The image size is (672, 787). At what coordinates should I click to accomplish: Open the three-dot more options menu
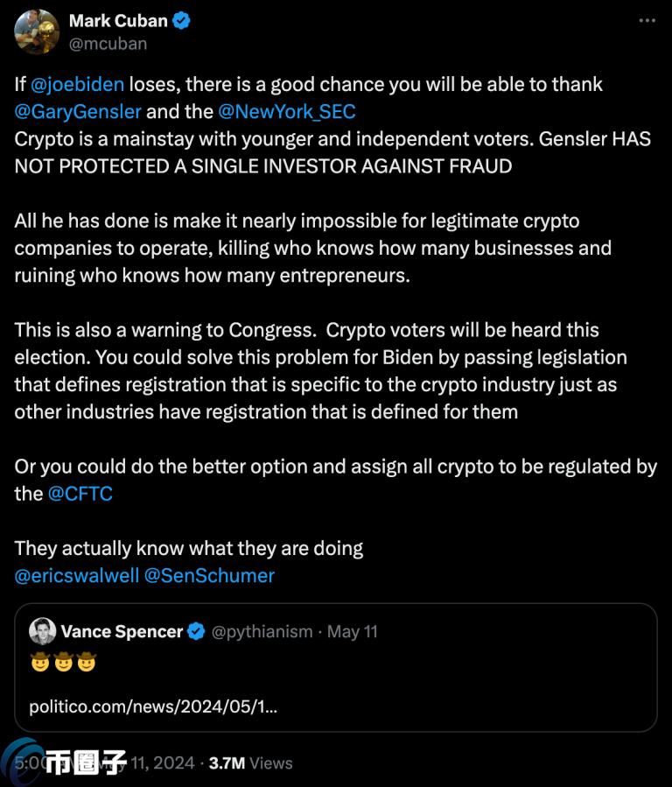(647, 21)
